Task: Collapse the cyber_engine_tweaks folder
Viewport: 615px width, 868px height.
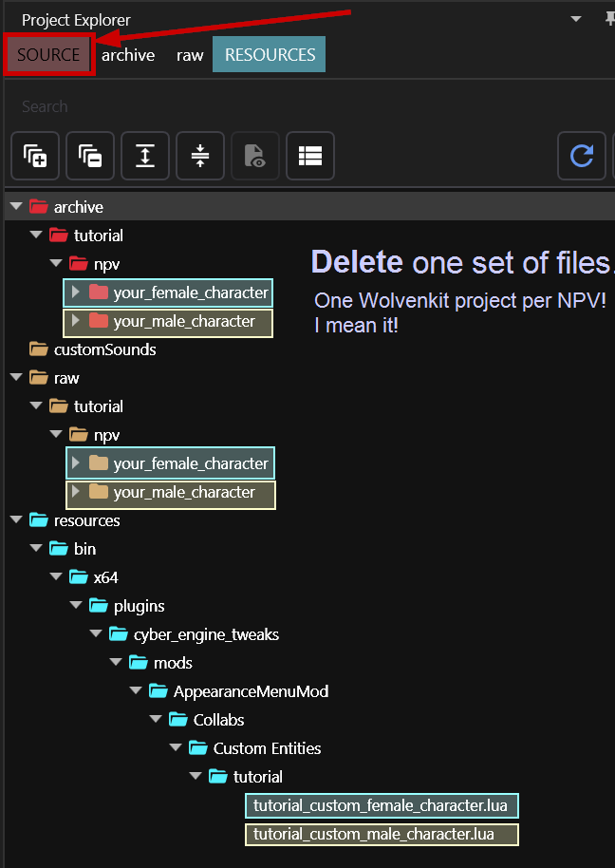Action: coord(96,634)
